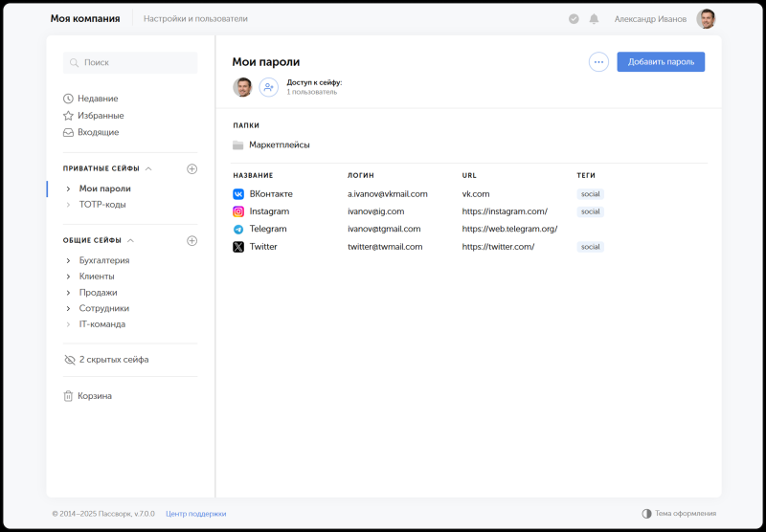The image size is (766, 532).
Task: Click the Добавить пароль button
Action: 661,62
